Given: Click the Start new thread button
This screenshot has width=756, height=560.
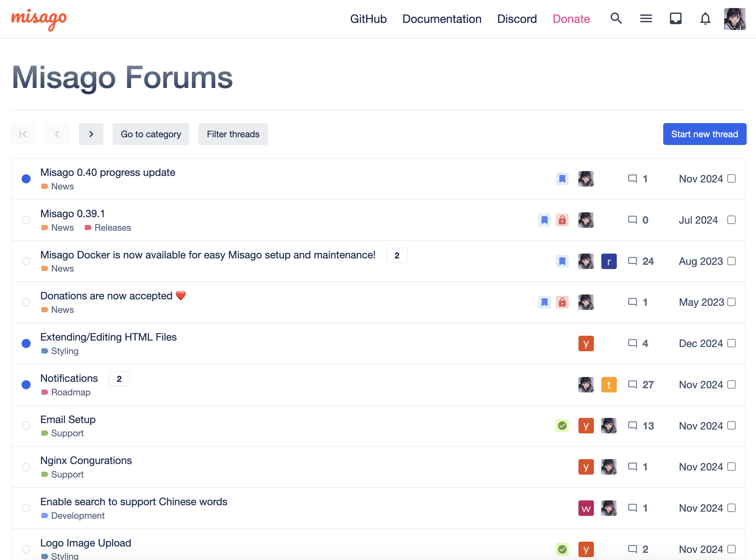Looking at the screenshot, I should pyautogui.click(x=704, y=134).
